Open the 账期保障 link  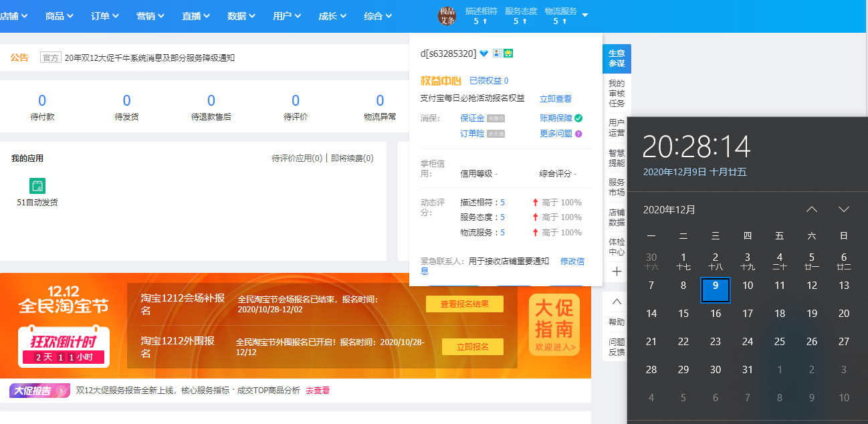pos(556,118)
